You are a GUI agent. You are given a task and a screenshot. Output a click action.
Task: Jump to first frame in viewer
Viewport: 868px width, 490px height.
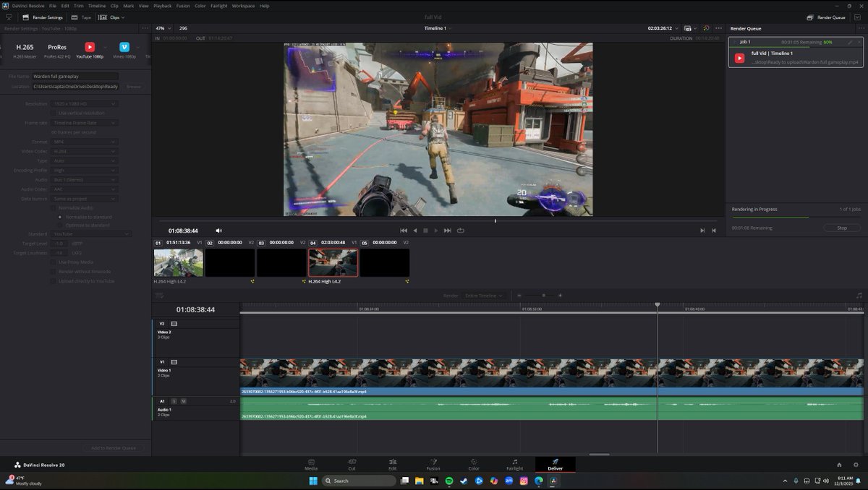coord(404,231)
